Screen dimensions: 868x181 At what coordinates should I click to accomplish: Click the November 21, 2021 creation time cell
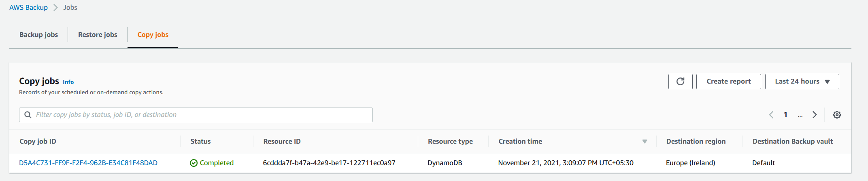(x=566, y=163)
